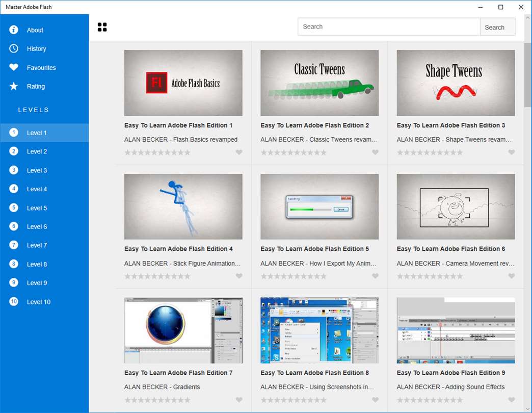Select Level 6 in the sidebar
Screen dimensions: 532x413
click(44, 226)
